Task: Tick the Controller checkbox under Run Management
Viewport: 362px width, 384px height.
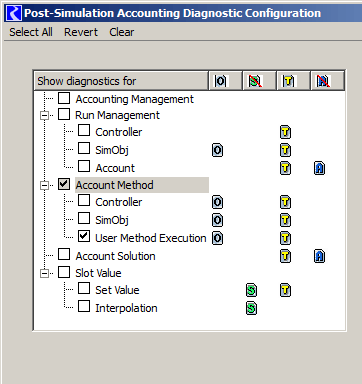Action: coord(84,130)
